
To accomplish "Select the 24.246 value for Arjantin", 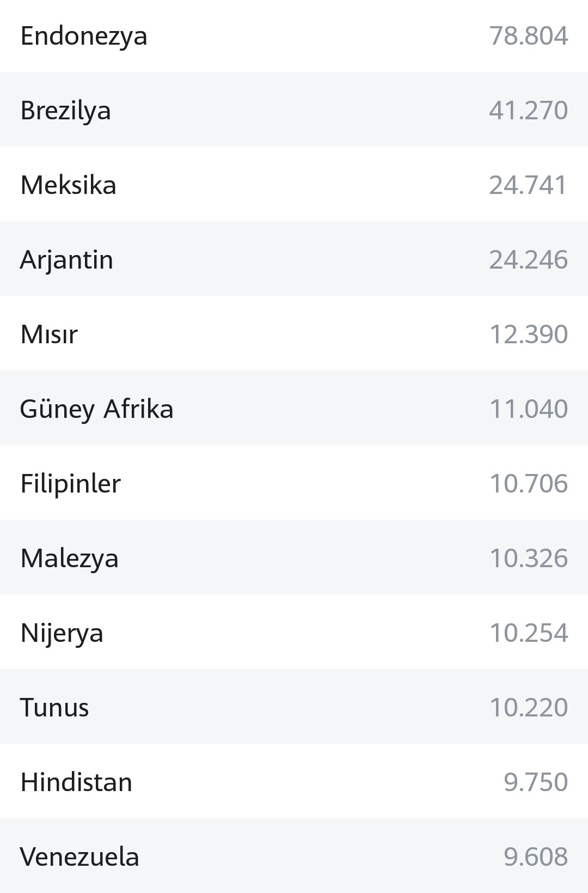I will click(x=529, y=260).
